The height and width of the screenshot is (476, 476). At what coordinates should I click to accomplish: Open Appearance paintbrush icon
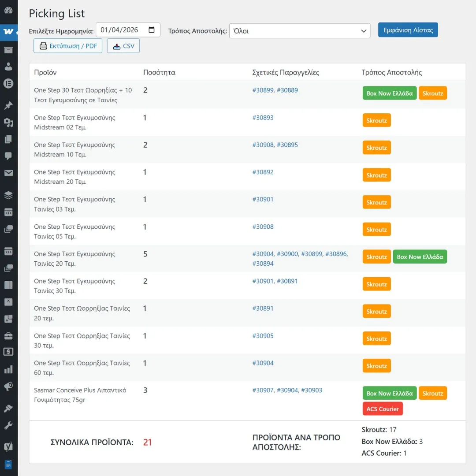coord(8,408)
